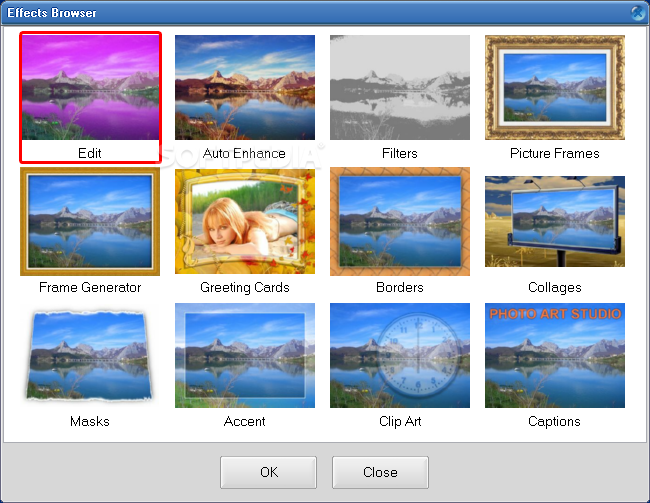Click the Accent label text
This screenshot has height=503, width=650.
[245, 421]
